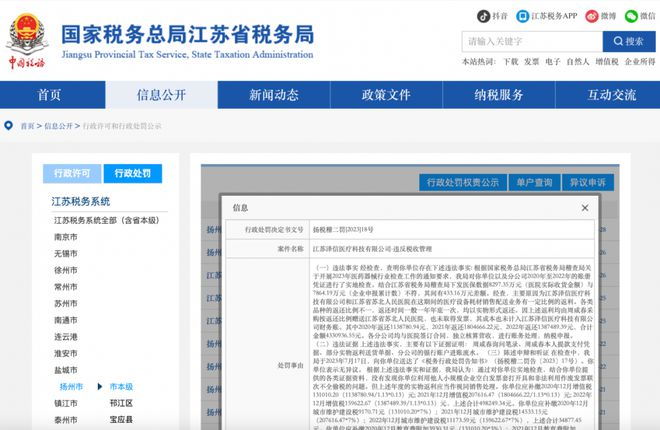660x430 pixels.
Task: Click hot word 企业所得
Action: click(x=640, y=62)
